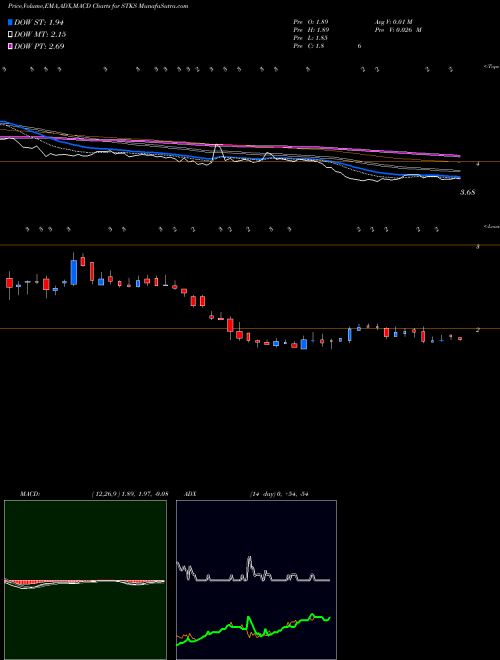The height and width of the screenshot is (660, 500).
Task: Click the MACD panel title label
Action: 30,494
